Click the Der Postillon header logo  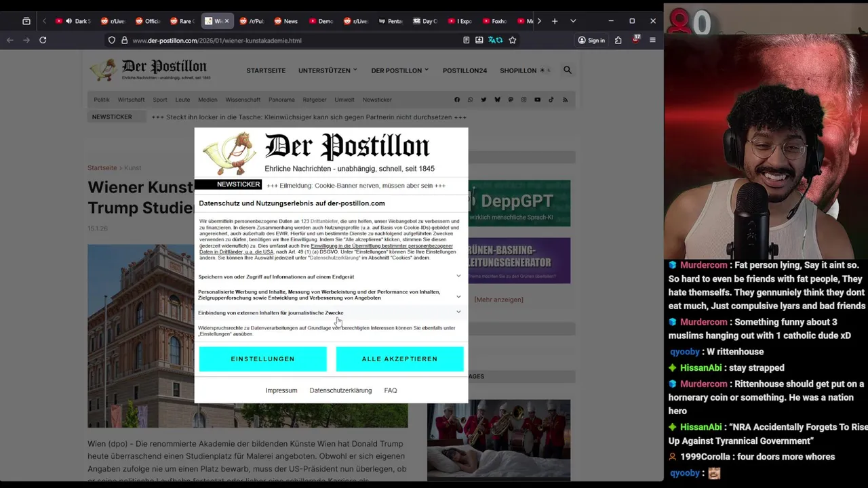(149, 70)
